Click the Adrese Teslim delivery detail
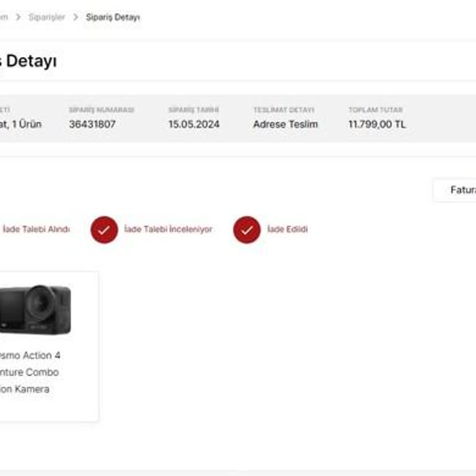This screenshot has height=476, width=476. click(285, 124)
